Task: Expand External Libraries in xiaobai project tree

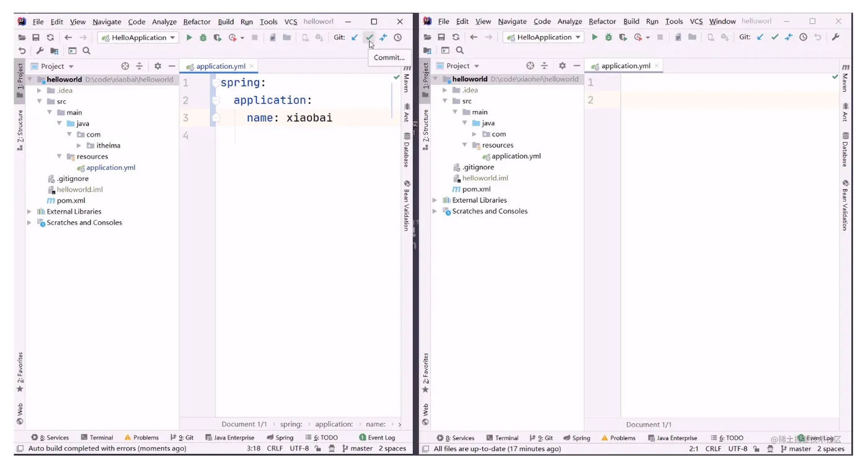Action: coord(29,212)
